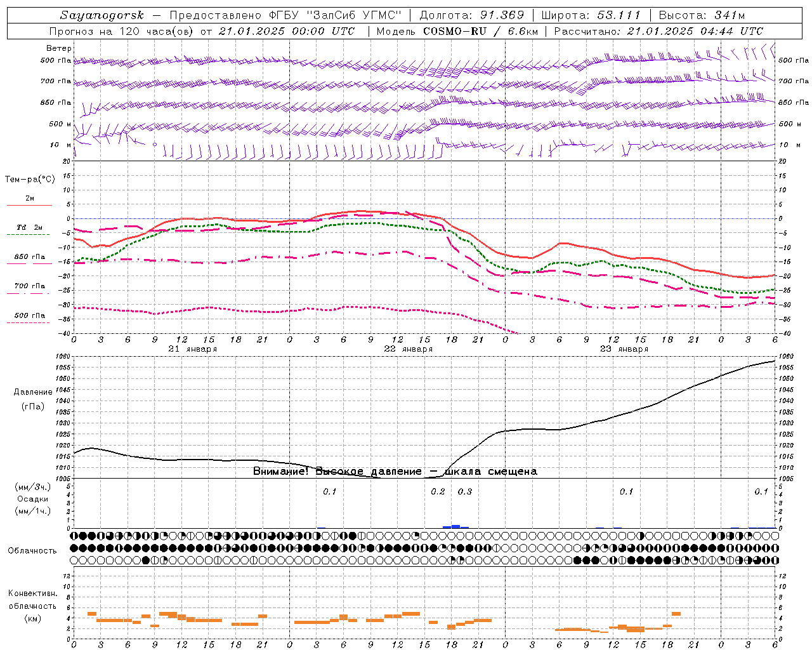Click the 'Ветер' wind panel label
Screen dimensions: 812x650
click(59, 48)
